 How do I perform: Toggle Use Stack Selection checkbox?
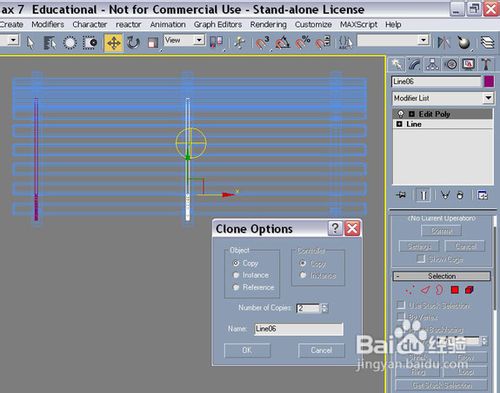[x=401, y=305]
